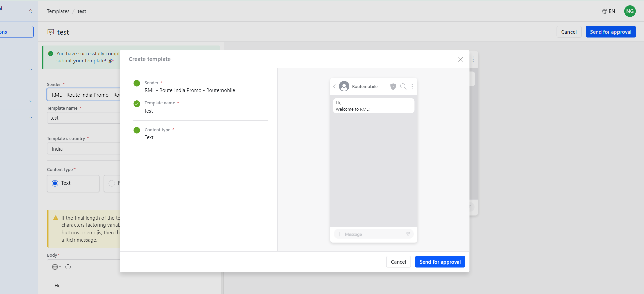Image resolution: width=644 pixels, height=294 pixels.
Task: Open the emoji picker in Body toolbar
Action: coord(56,267)
